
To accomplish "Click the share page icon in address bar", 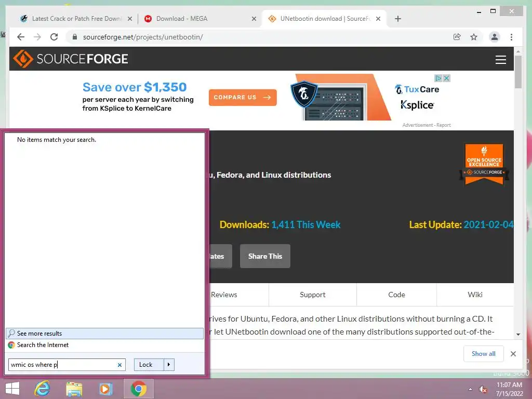I will [x=457, y=37].
